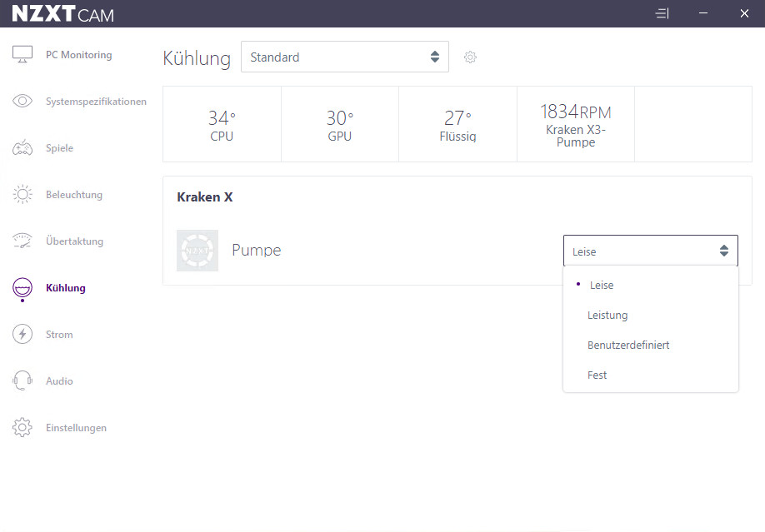This screenshot has height=532, width=765.
Task: Click the 30° GPU temperature tile
Action: point(339,124)
